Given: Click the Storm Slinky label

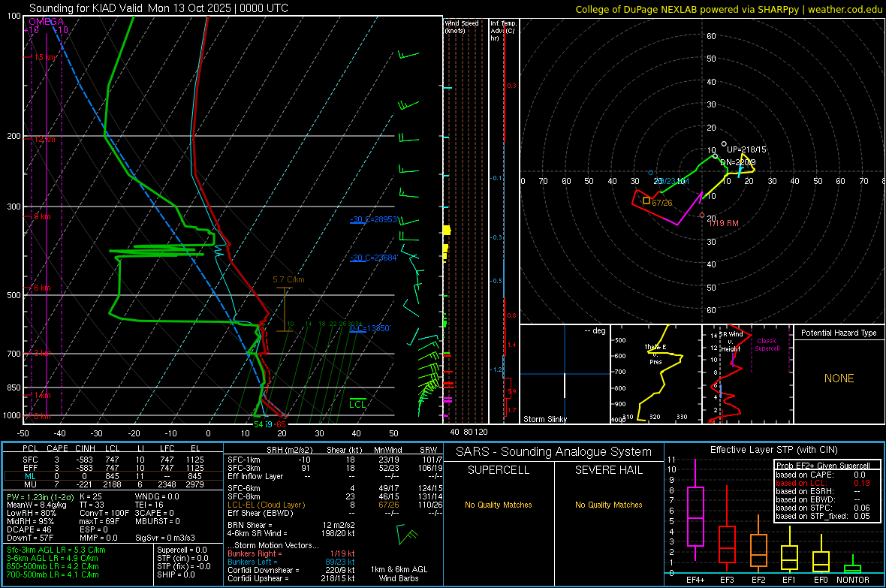Looking at the screenshot, I should (544, 419).
